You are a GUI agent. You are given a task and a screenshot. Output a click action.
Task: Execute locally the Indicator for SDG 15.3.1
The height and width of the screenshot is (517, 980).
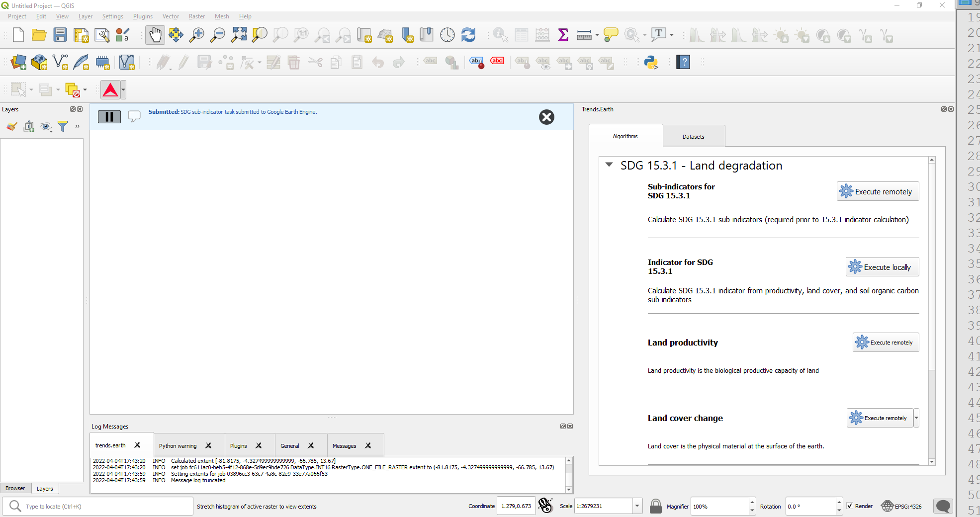[x=883, y=267]
